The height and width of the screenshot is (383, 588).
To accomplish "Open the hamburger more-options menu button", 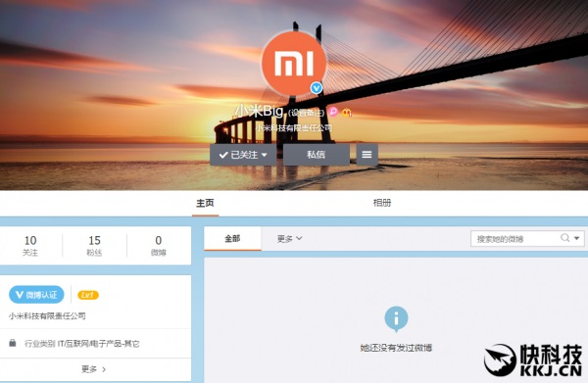I will click(367, 155).
